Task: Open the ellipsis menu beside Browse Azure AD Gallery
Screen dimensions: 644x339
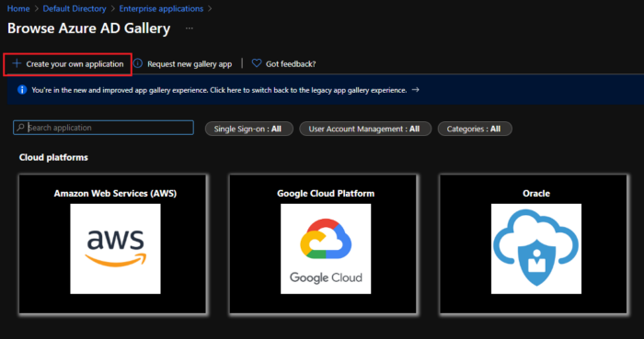Action: click(x=189, y=28)
